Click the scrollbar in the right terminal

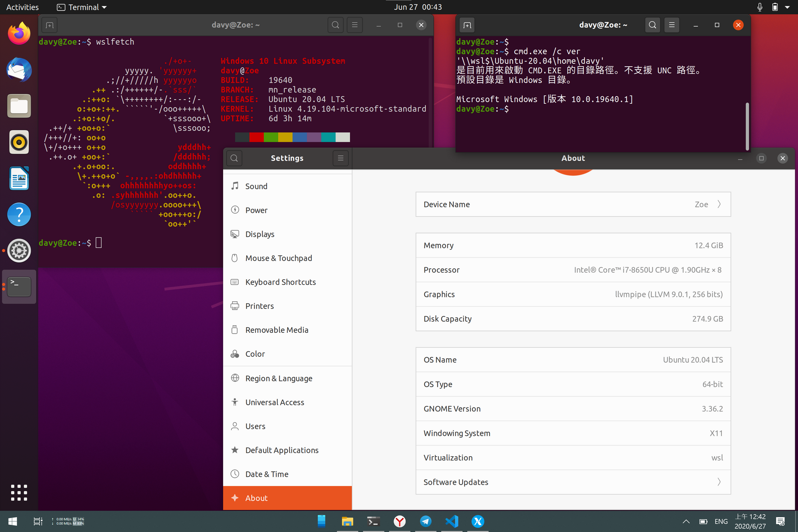pyautogui.click(x=747, y=126)
